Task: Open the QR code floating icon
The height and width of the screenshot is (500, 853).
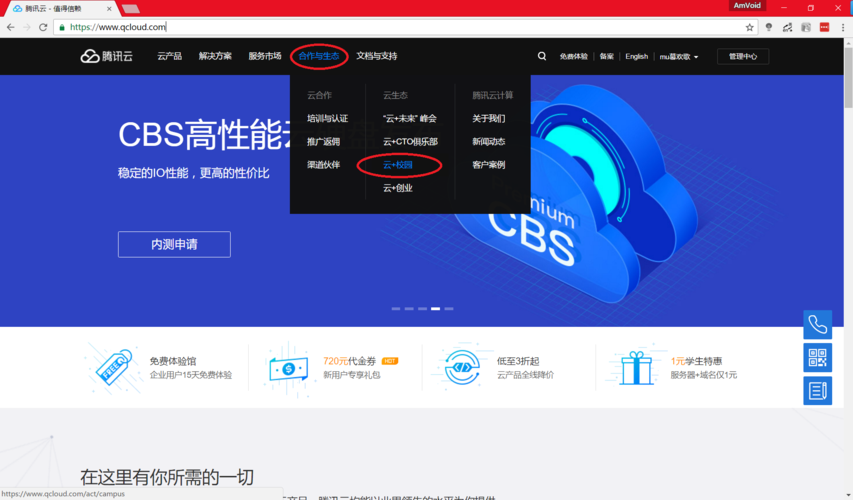Action: click(x=818, y=357)
